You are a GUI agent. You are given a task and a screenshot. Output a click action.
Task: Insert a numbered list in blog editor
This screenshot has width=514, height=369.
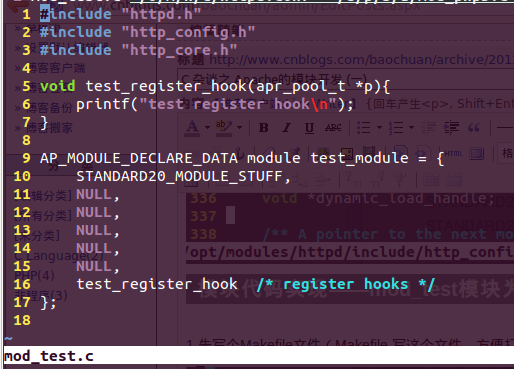click(396, 128)
